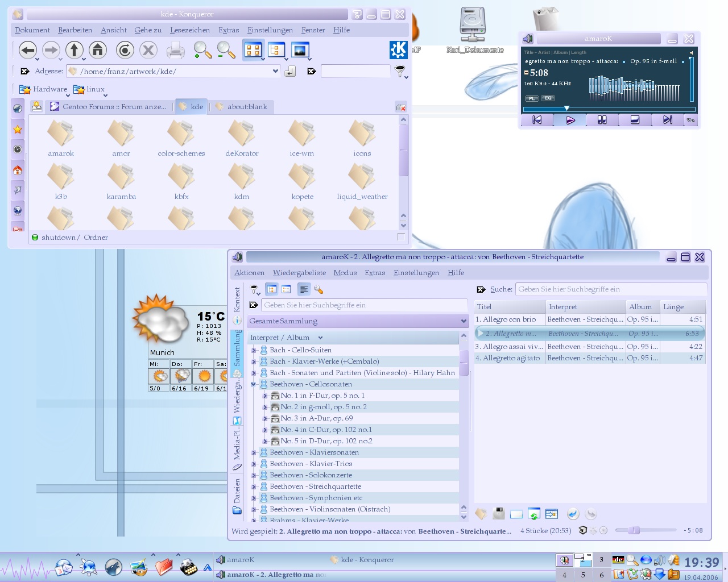Go to home folder in Konqueror toolbar

pos(98,50)
